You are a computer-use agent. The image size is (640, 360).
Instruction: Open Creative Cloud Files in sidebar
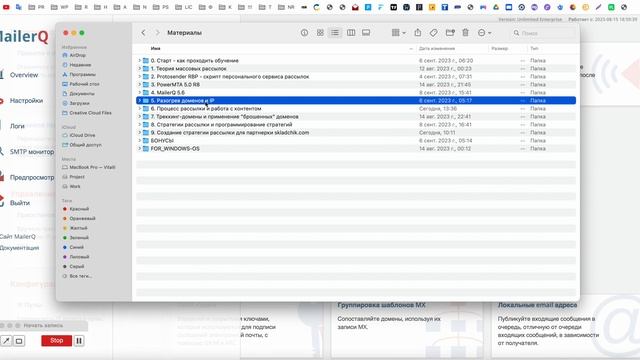[87, 113]
